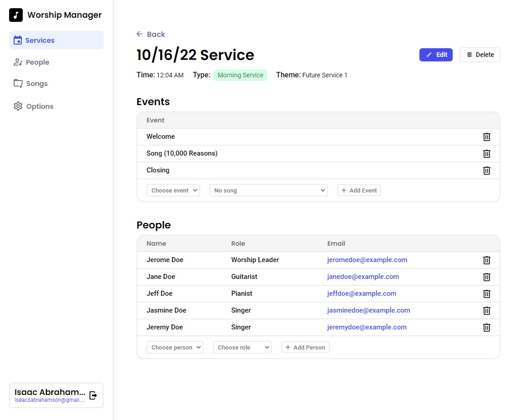Switch to the People section in sidebar
The height and width of the screenshot is (420, 530).
(x=37, y=62)
